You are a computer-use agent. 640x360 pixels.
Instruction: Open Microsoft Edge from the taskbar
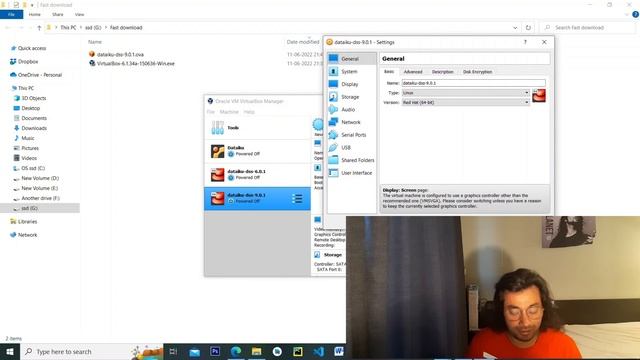point(236,351)
